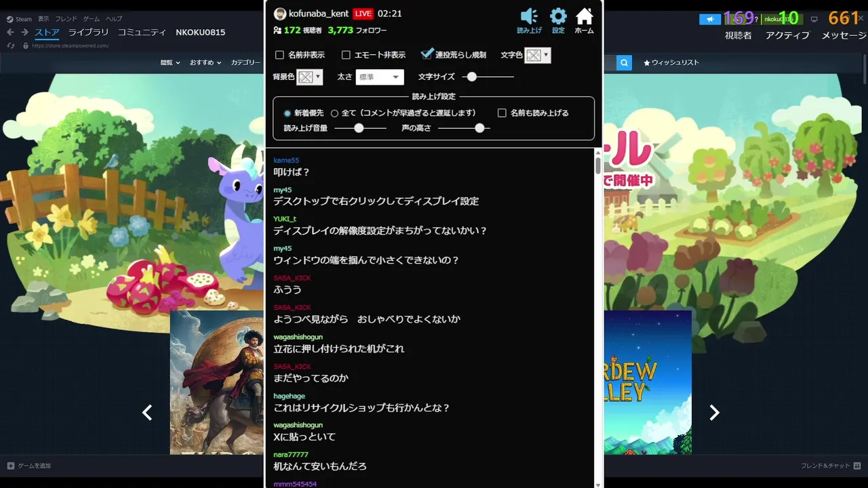
Task: Show previous carousel item arrow
Action: pos(146,413)
